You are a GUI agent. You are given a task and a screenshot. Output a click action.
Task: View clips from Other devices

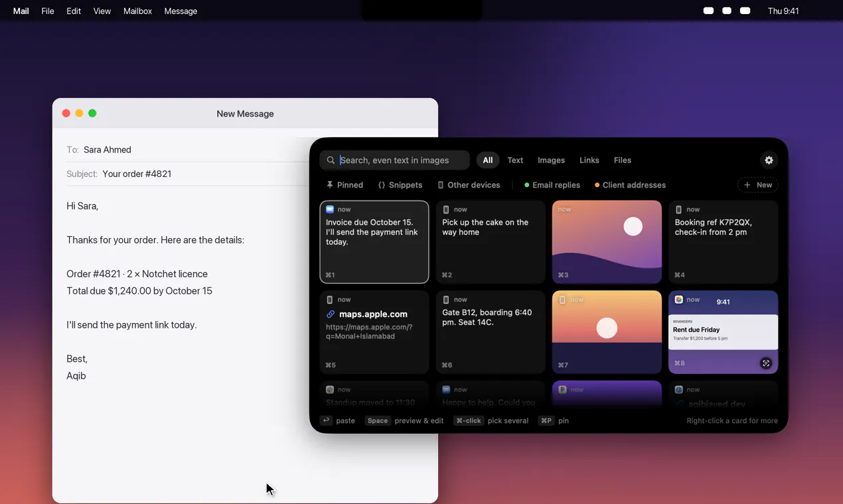pyautogui.click(x=469, y=185)
